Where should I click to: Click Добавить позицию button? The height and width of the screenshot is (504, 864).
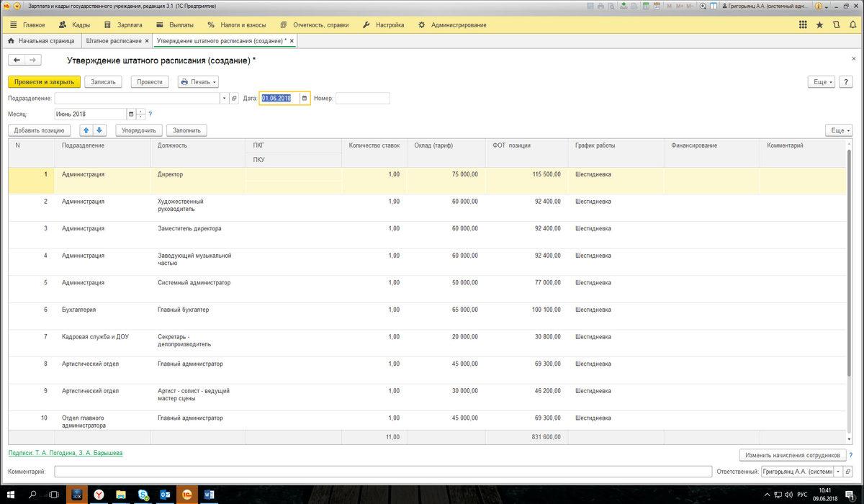click(x=39, y=130)
